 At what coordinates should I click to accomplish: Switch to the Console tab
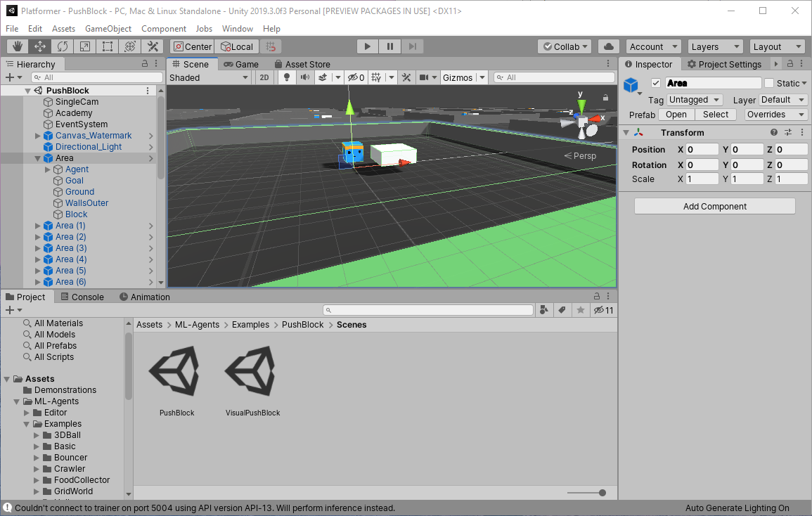coord(82,297)
